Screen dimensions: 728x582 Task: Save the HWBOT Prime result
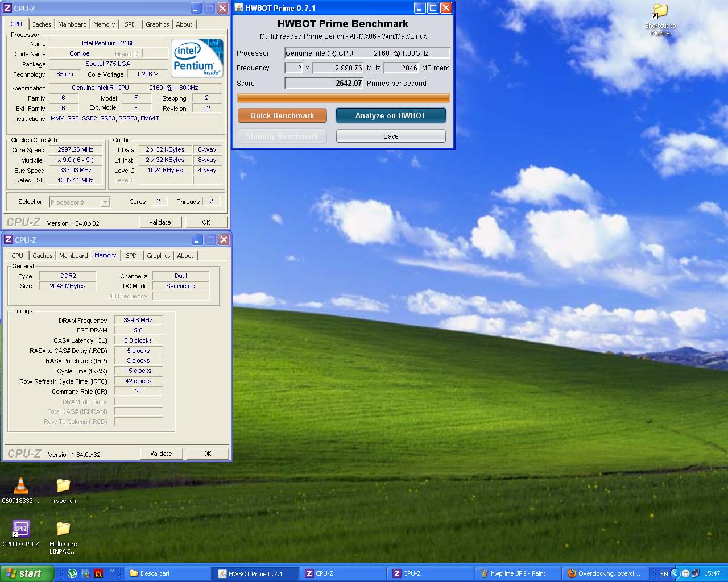click(x=391, y=136)
